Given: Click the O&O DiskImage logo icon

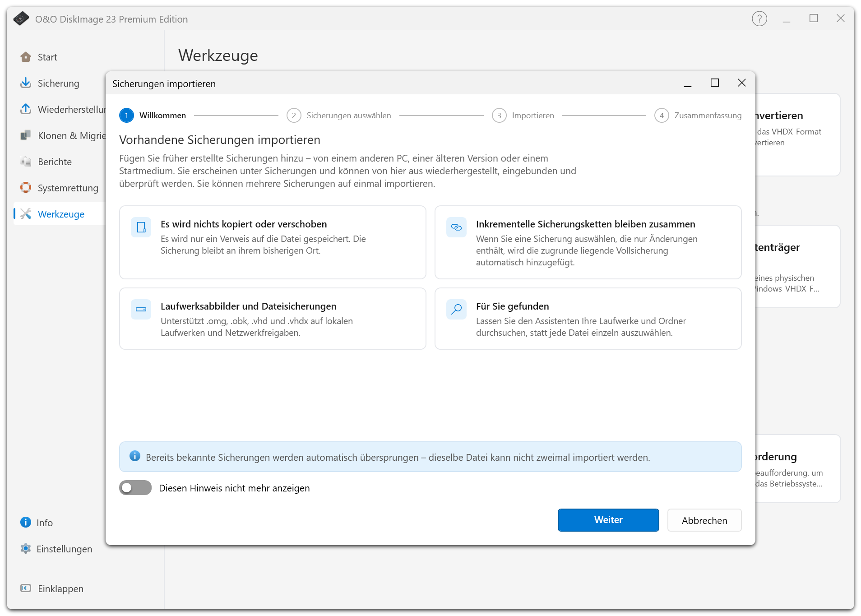Looking at the screenshot, I should [21, 19].
